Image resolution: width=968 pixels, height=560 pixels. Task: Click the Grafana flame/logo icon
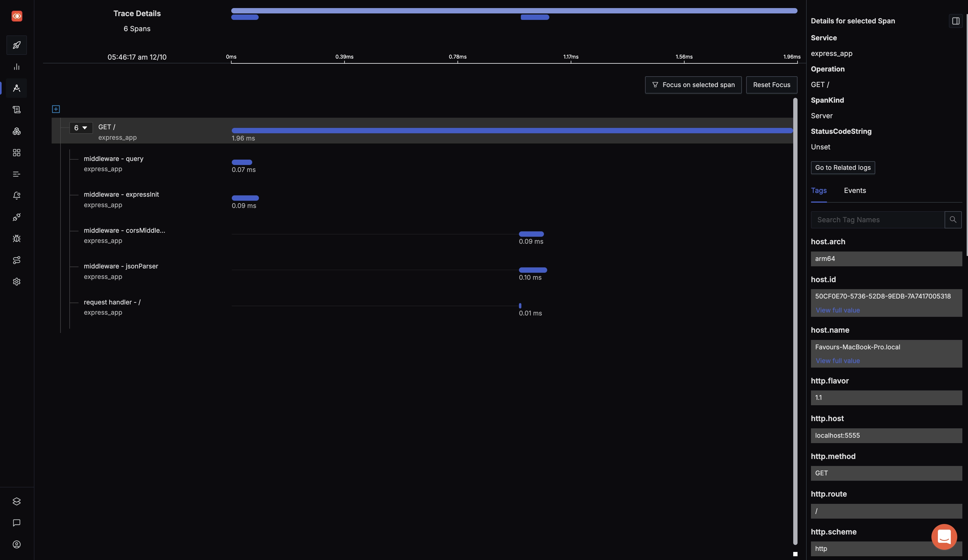(17, 15)
